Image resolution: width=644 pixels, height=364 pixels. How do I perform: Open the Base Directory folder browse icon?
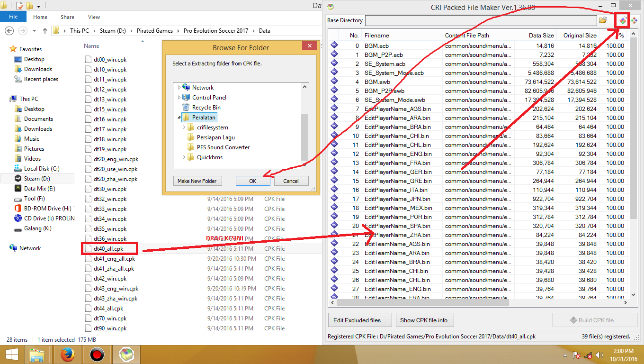pyautogui.click(x=603, y=20)
